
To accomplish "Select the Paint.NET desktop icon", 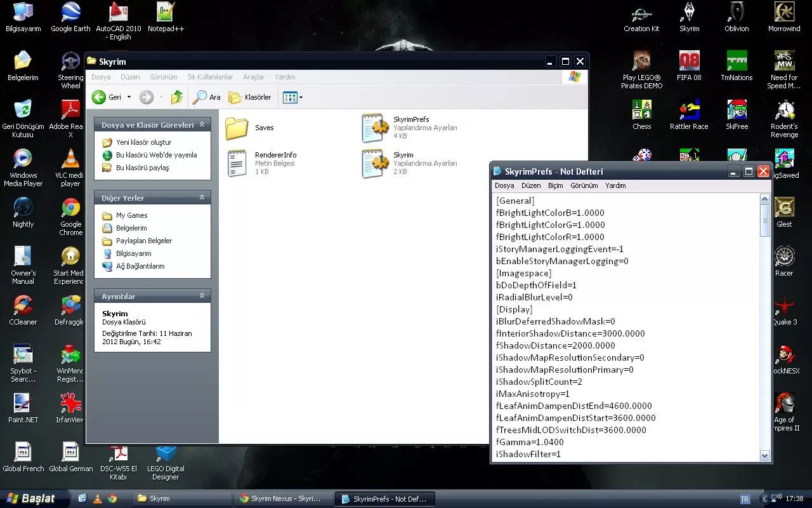I will (23, 408).
